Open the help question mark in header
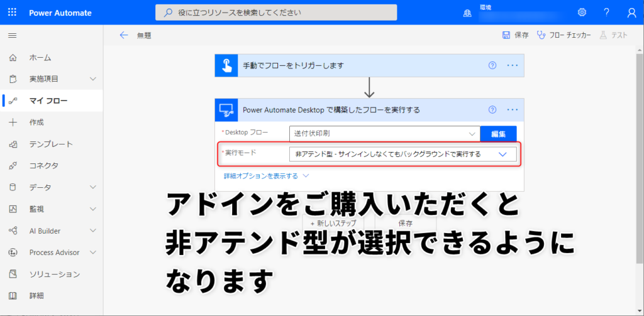 pyautogui.click(x=607, y=13)
